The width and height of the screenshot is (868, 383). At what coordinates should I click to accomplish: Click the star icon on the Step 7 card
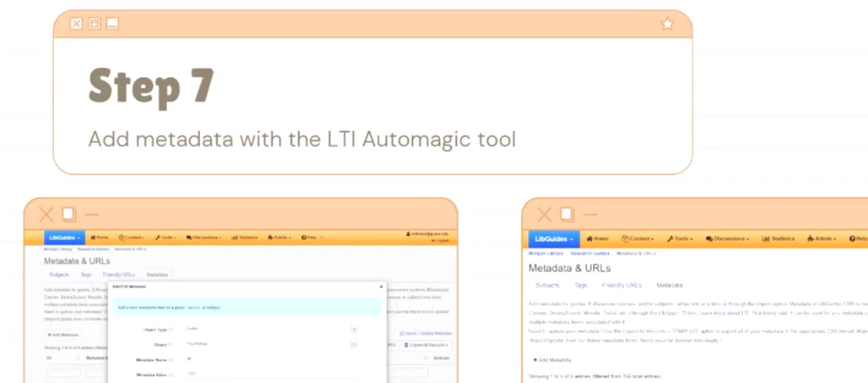click(x=668, y=24)
